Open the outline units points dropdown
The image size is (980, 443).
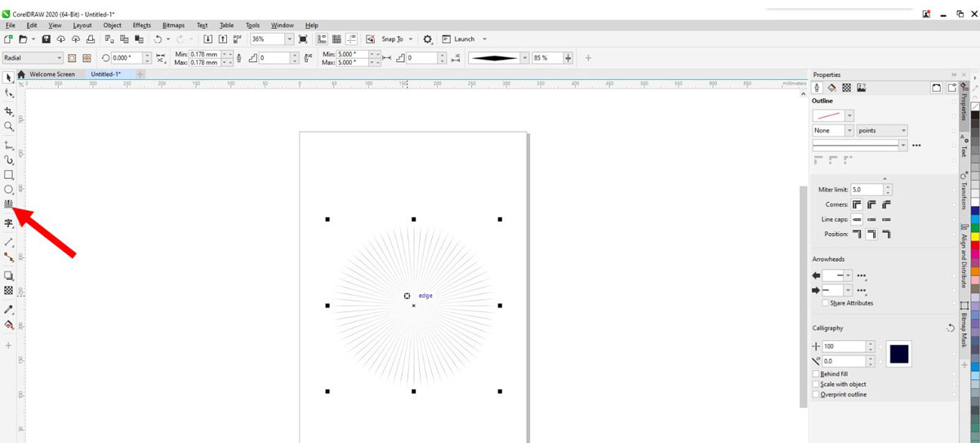point(903,131)
